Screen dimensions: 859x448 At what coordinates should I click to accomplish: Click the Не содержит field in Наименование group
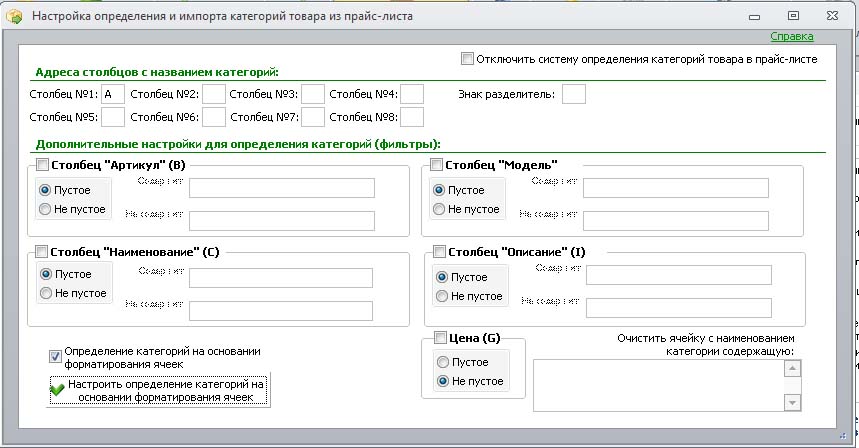[280, 311]
